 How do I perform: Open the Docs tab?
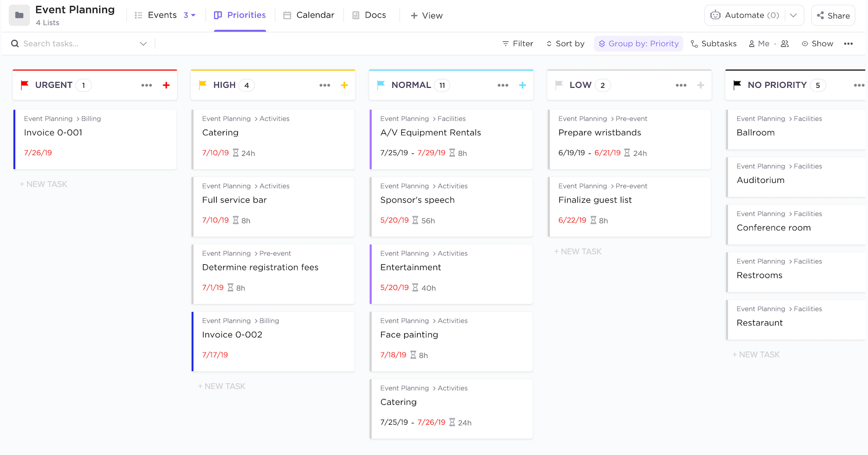(369, 15)
